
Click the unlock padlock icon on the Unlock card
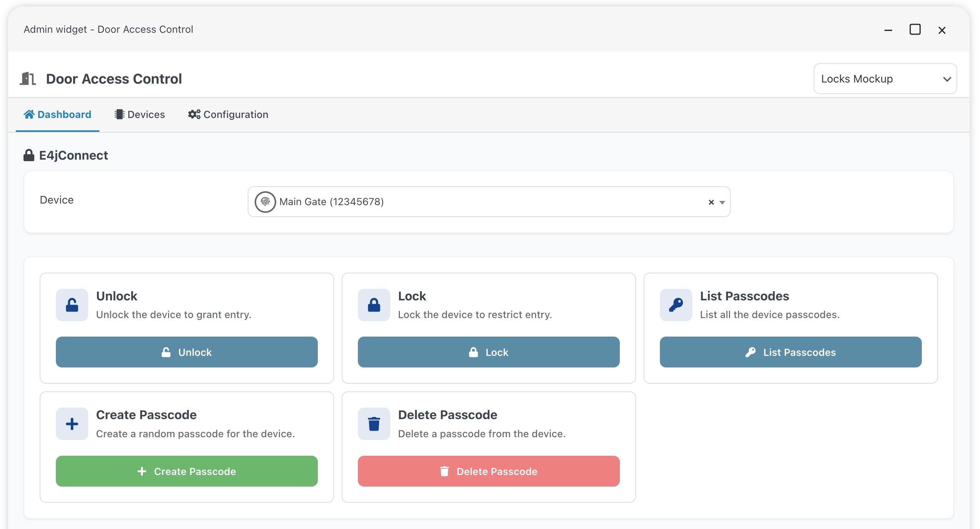click(x=72, y=305)
